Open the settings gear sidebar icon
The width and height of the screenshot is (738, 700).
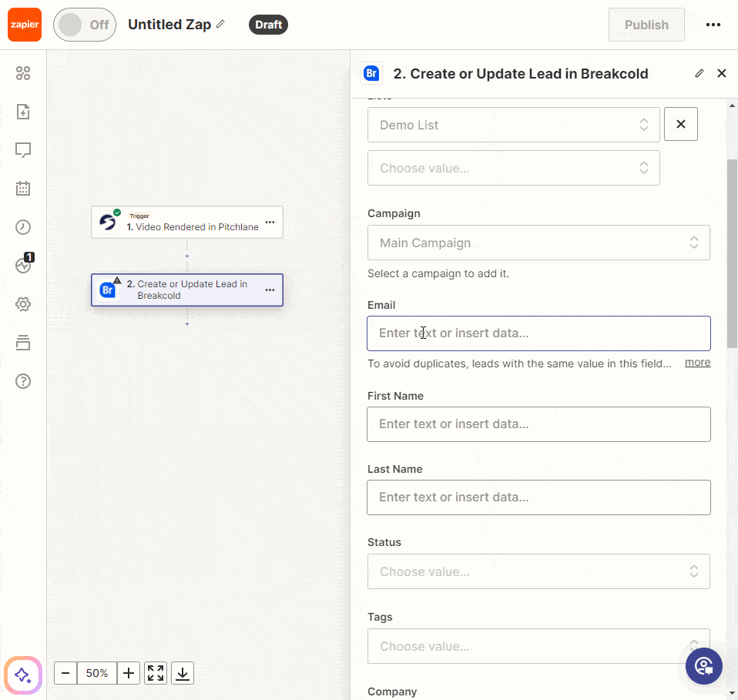pos(23,304)
